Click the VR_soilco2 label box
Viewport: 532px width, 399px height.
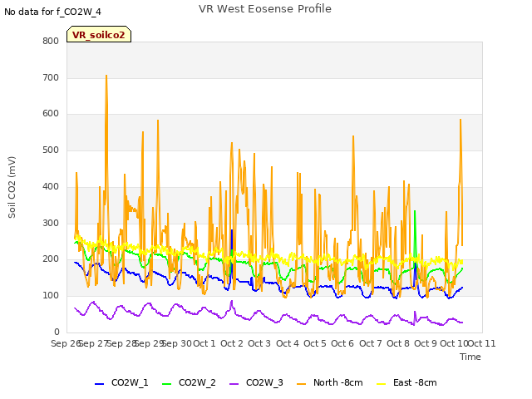point(99,34)
